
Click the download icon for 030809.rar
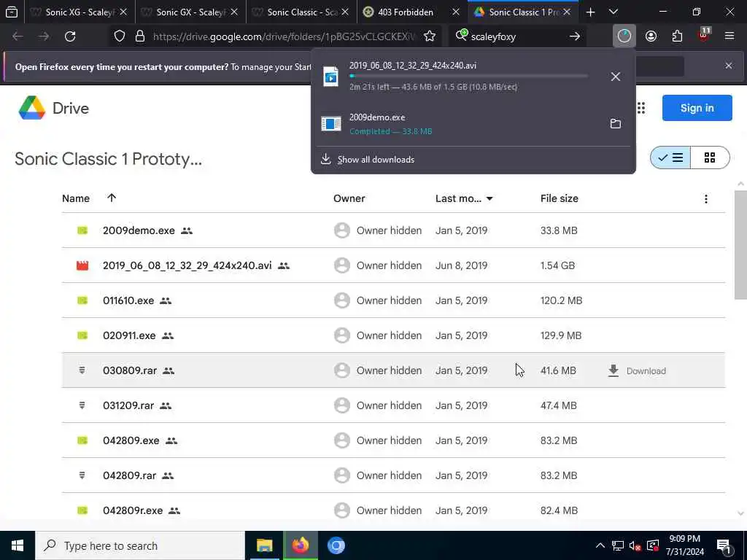coord(613,370)
